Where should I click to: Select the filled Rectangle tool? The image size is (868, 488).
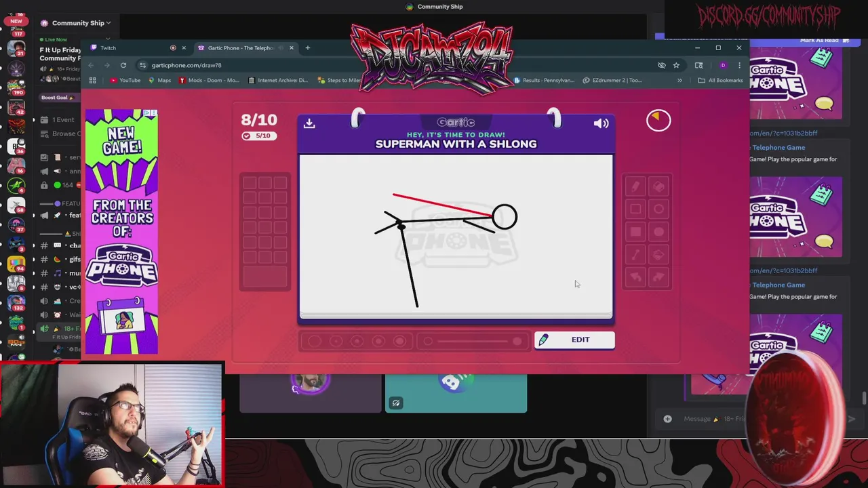[x=635, y=232]
